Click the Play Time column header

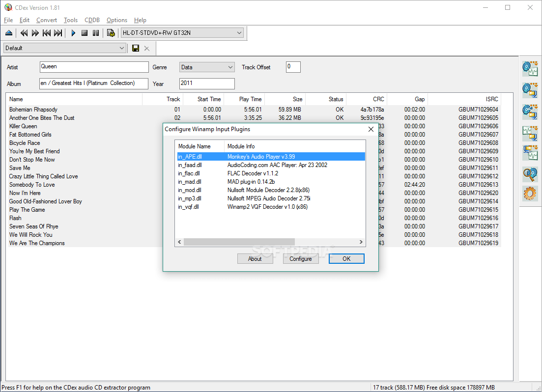(x=244, y=99)
